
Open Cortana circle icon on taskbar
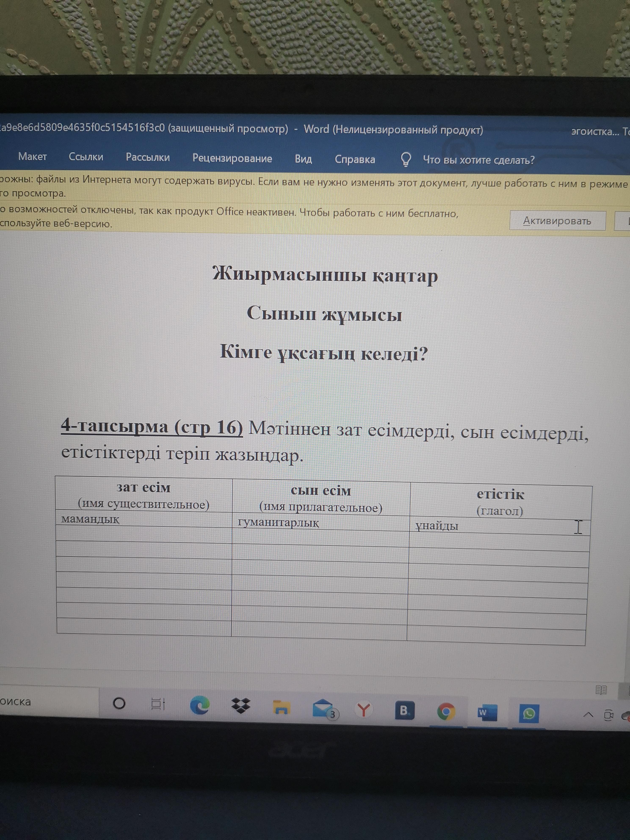click(x=119, y=704)
